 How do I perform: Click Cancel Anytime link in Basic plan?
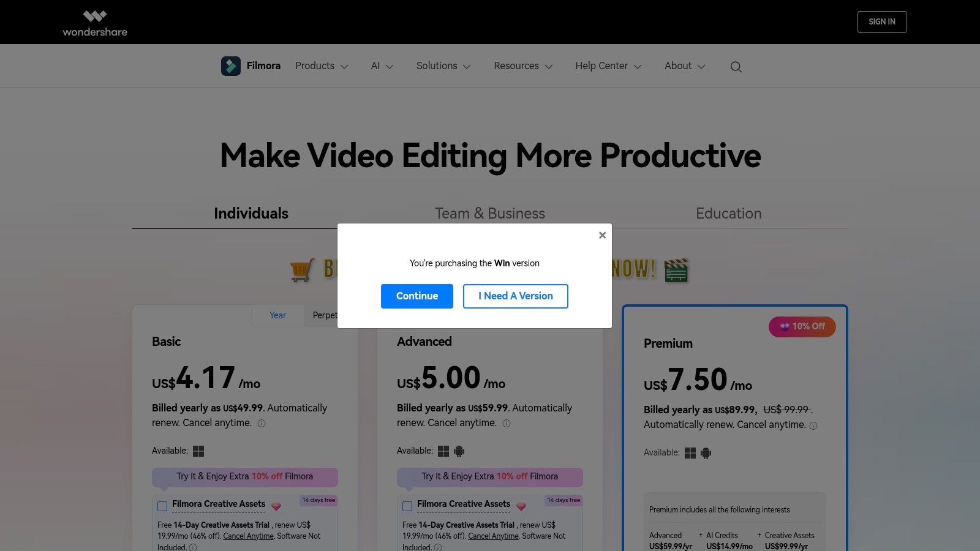(x=248, y=536)
